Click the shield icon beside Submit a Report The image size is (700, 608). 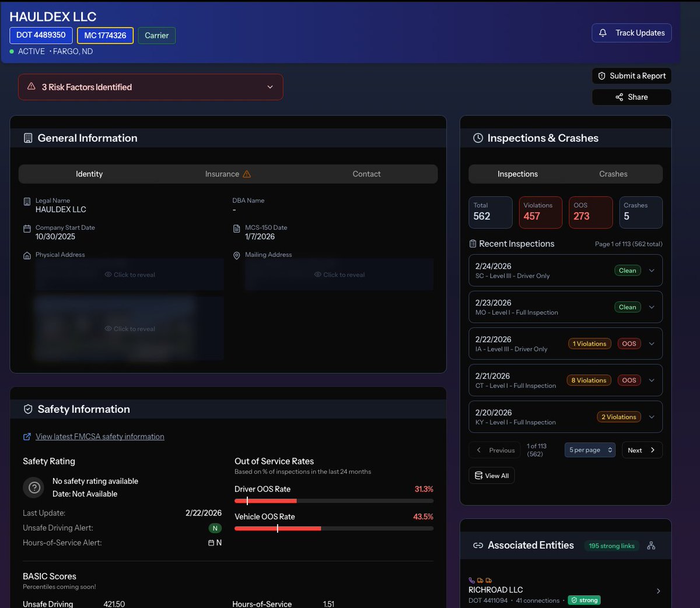point(602,76)
